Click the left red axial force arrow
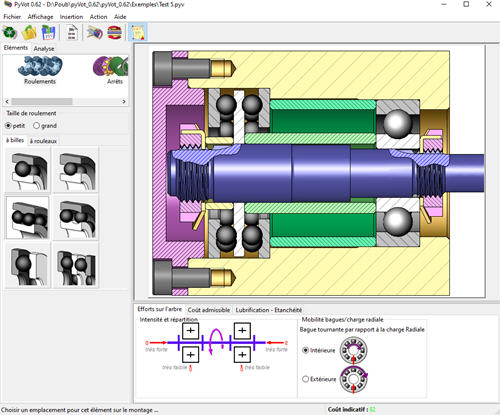 click(x=157, y=342)
